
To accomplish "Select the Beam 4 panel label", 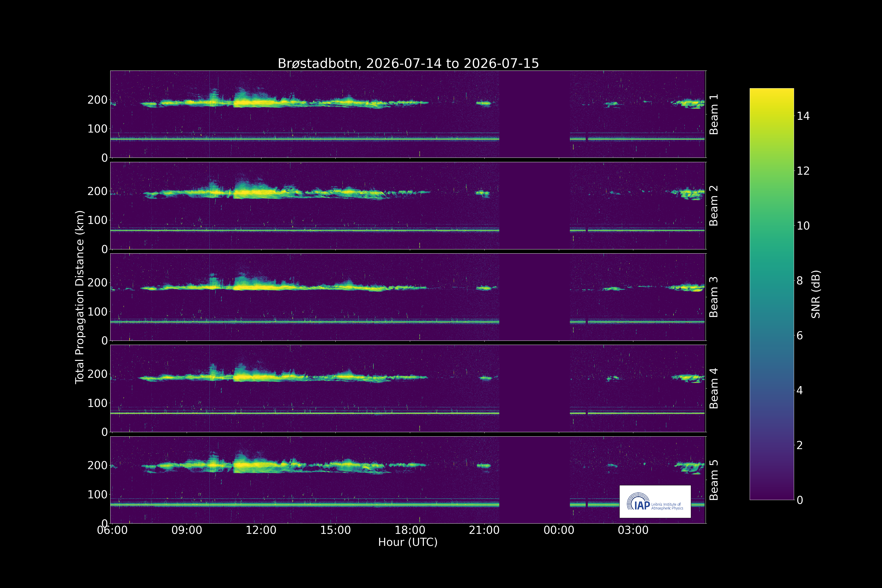I will tap(714, 388).
